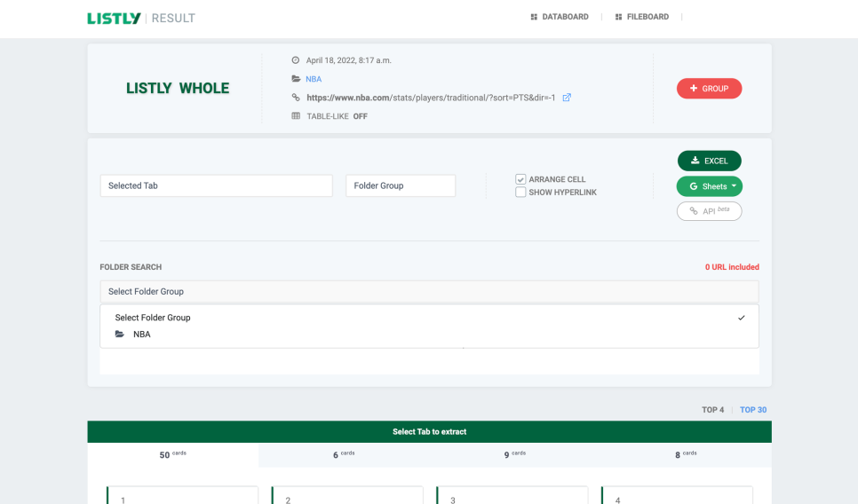Open card number 4
This screenshot has width=858, height=504.
pos(678,495)
